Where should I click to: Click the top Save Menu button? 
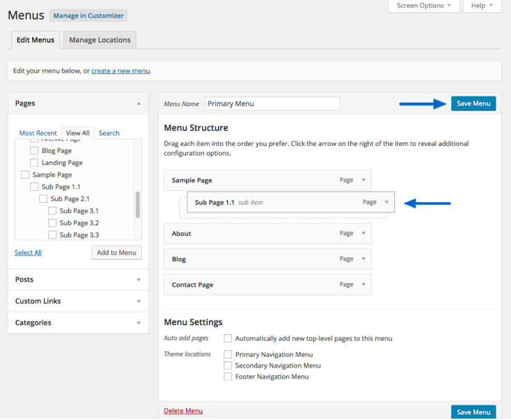tap(473, 103)
